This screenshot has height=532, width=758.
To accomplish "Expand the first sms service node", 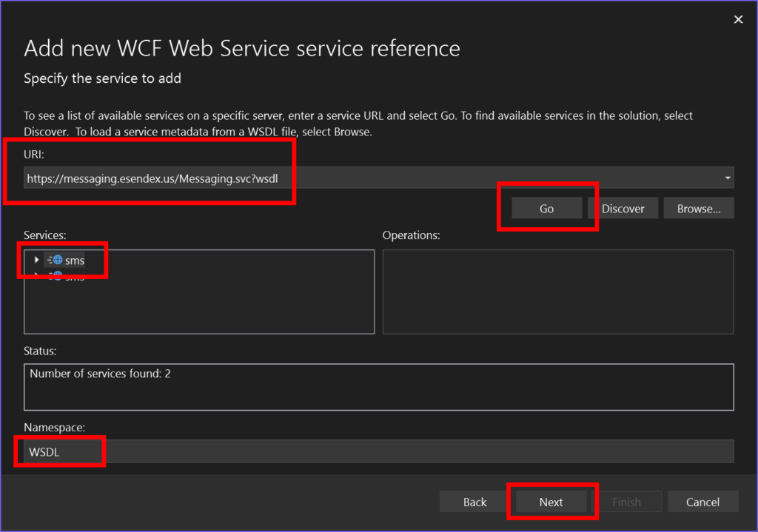I will click(x=37, y=260).
